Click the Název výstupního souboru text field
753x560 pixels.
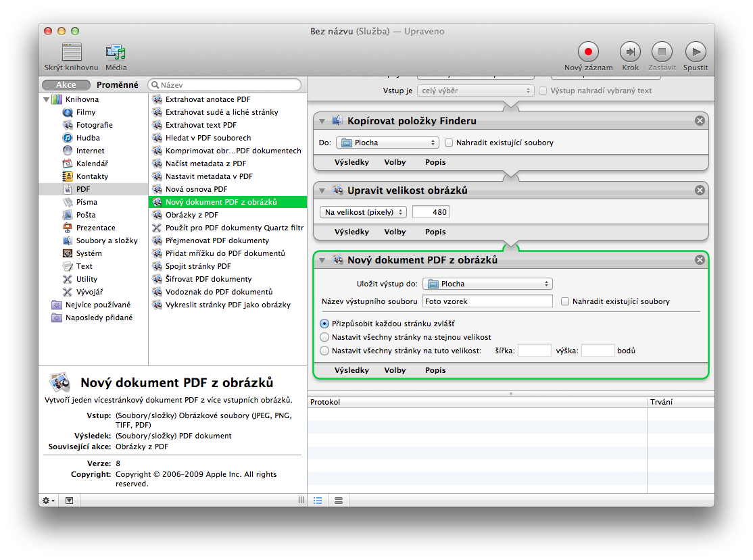pos(487,301)
